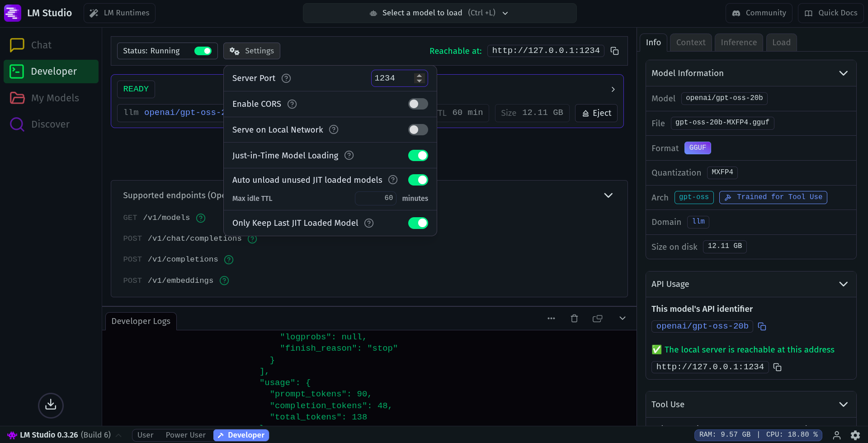Screen dimensions: 868x443
Task: Collapse the API Usage section
Action: coord(844,284)
